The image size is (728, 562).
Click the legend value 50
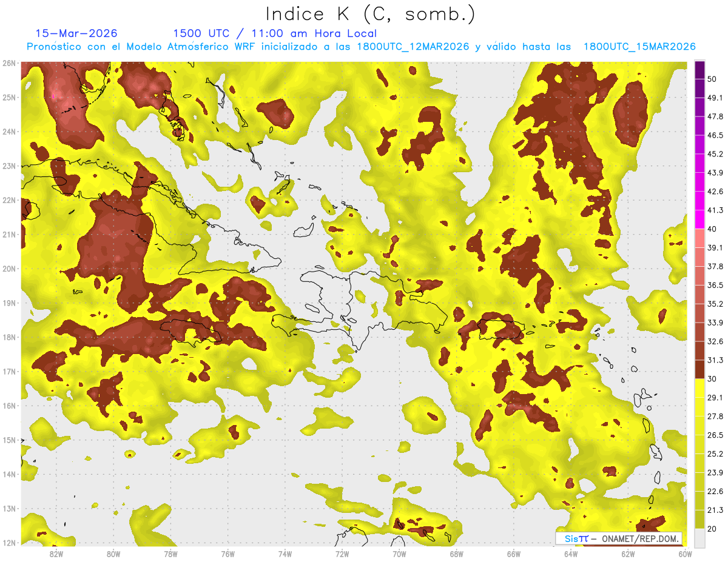click(x=712, y=79)
